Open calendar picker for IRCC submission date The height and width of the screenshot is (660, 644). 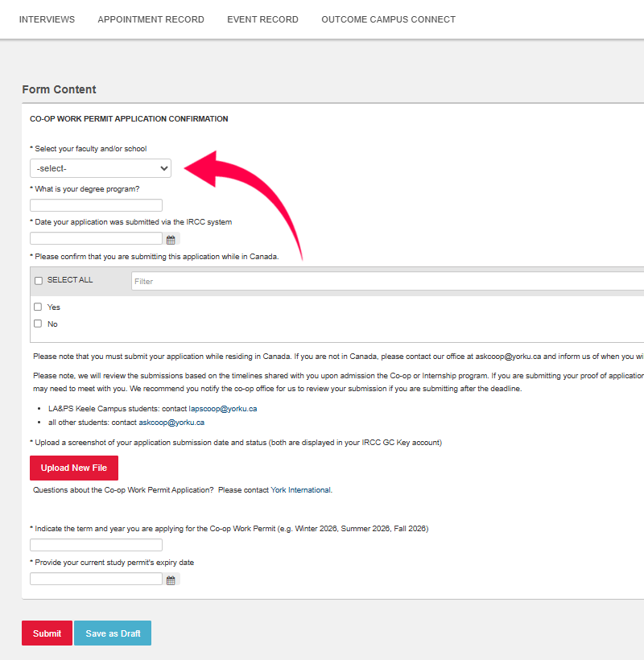(171, 240)
